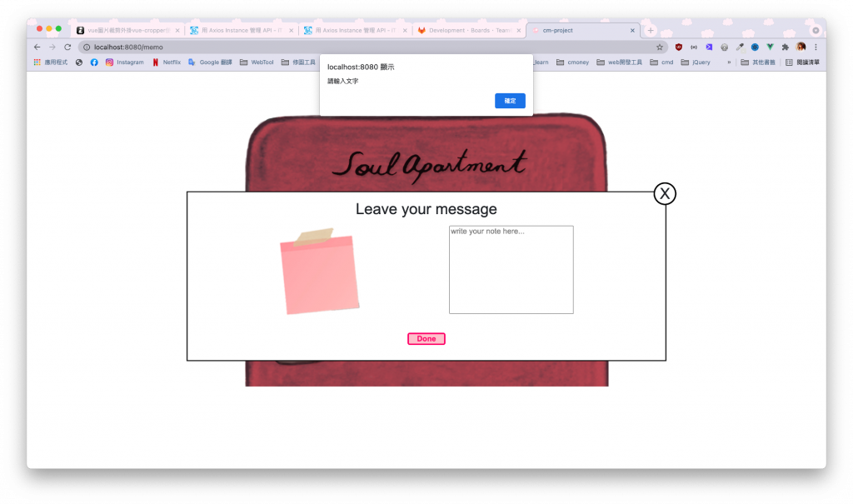Image resolution: width=853 pixels, height=504 pixels.
Task: Open the color picker eyedropper extension
Action: click(740, 47)
